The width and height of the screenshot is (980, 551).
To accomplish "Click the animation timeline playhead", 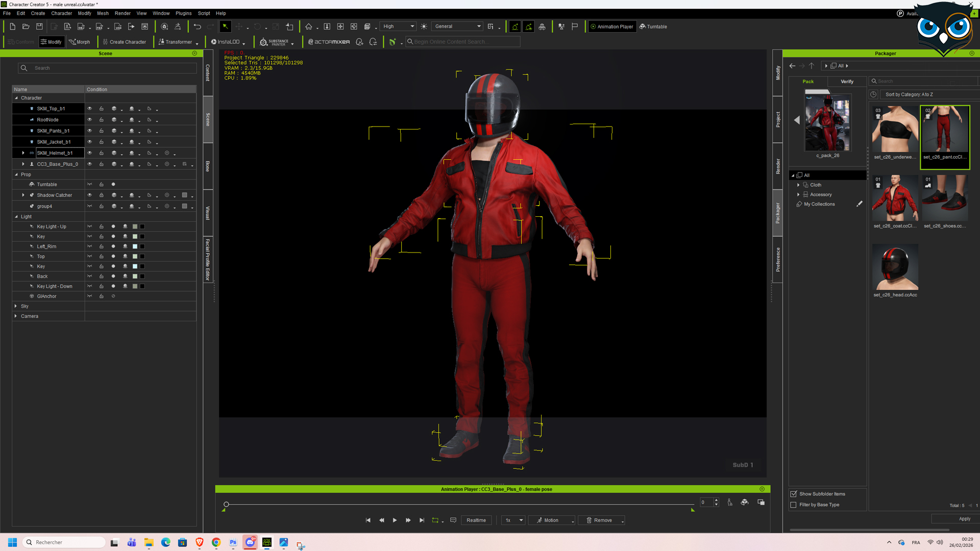I will pos(226,505).
